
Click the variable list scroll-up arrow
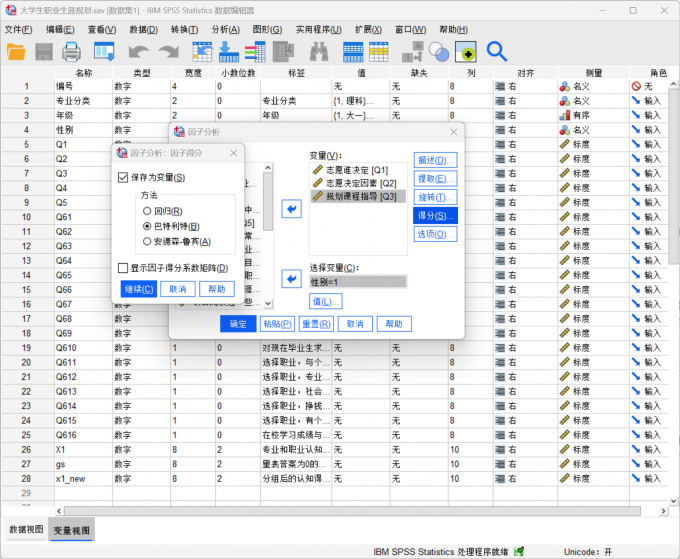268,168
